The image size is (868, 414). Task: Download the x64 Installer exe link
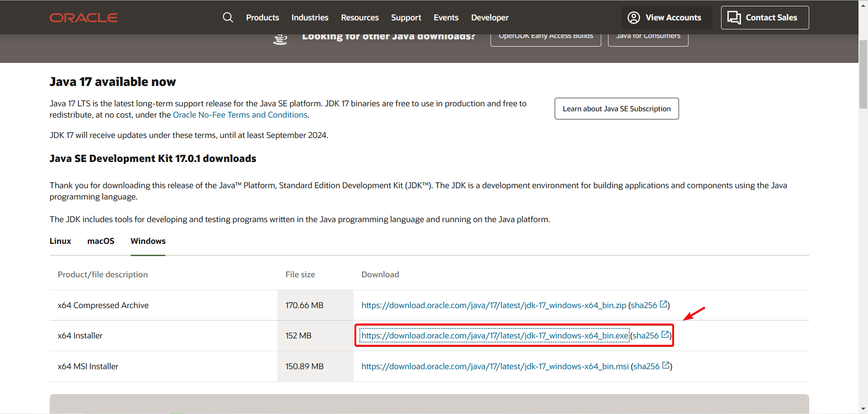(495, 336)
